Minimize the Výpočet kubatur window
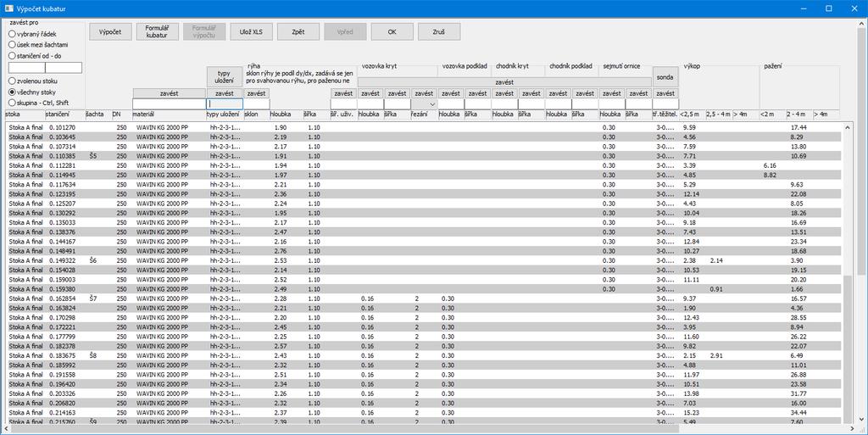The width and height of the screenshot is (868, 435). [804, 8]
